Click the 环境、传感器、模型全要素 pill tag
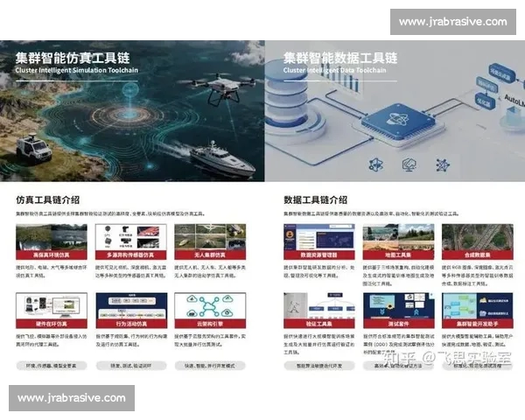525x420 pixels. pyautogui.click(x=52, y=366)
